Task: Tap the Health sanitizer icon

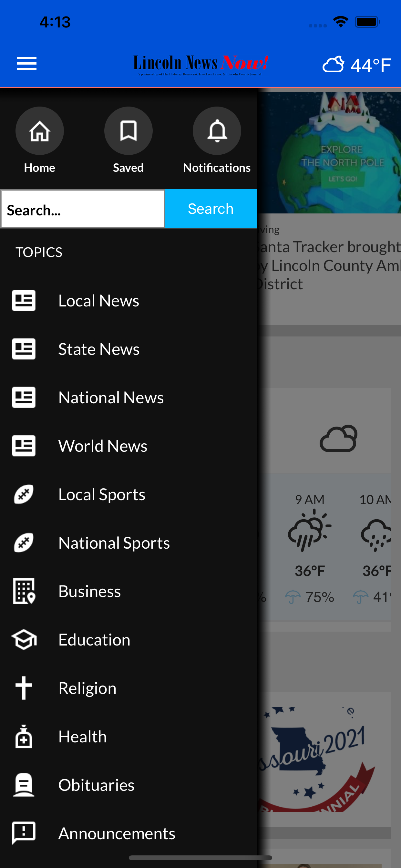Action: coord(24,737)
